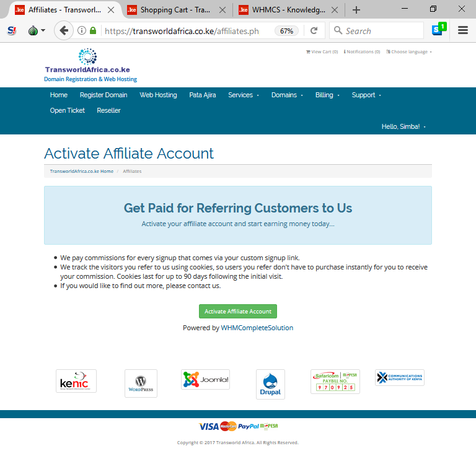This screenshot has width=476, height=451.
Task: Expand the Domains dropdown menu
Action: (287, 95)
